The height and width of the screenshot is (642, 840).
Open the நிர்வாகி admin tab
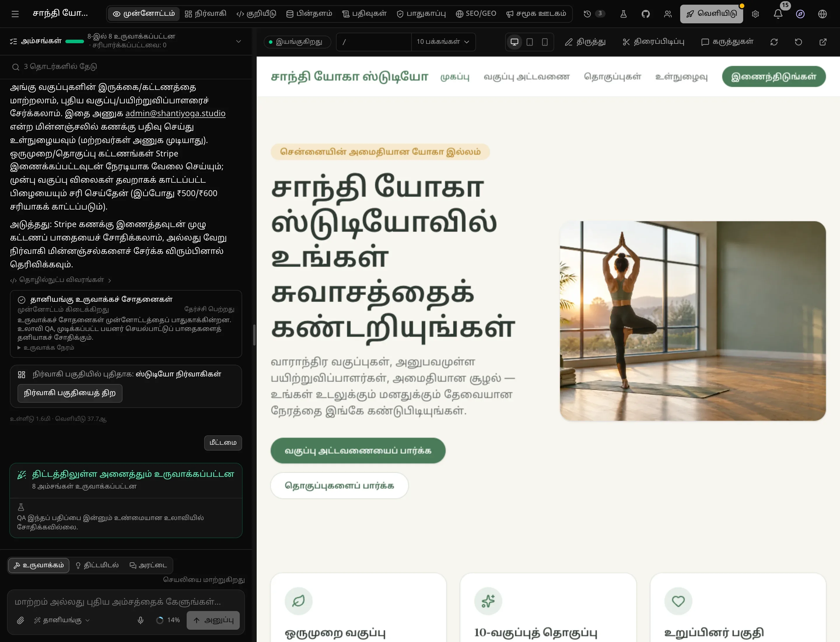206,14
